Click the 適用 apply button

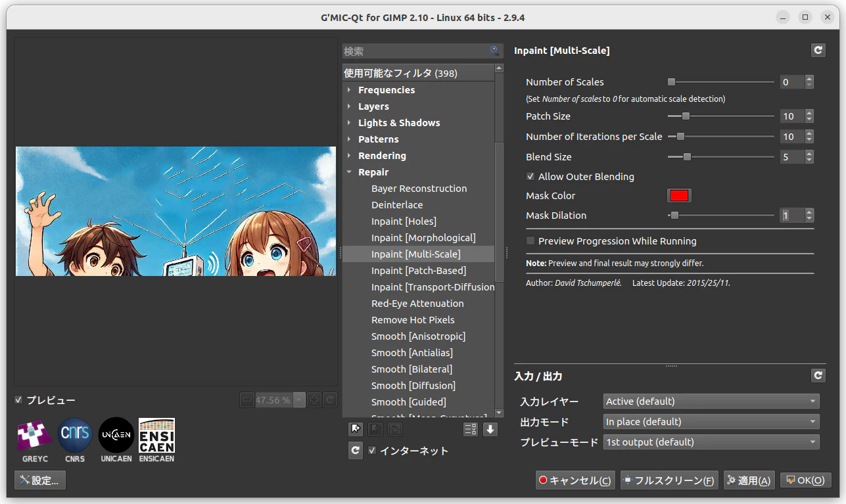[x=749, y=480]
